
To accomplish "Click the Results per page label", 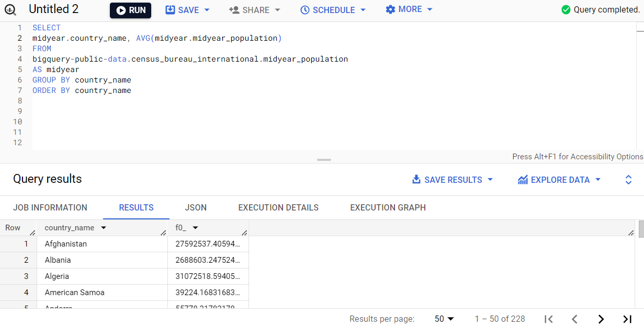I will 382,319.
